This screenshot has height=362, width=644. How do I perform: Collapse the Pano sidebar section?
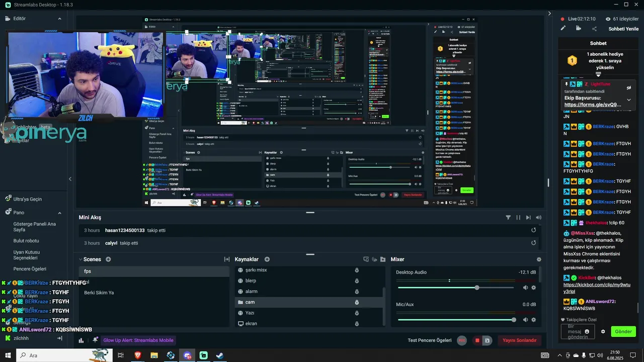[x=59, y=213]
